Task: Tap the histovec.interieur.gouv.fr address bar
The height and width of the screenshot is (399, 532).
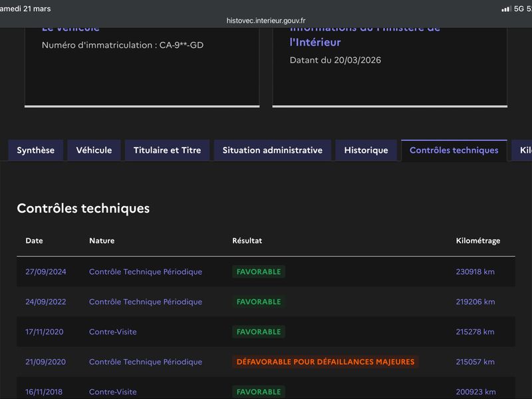Action: pos(266,21)
